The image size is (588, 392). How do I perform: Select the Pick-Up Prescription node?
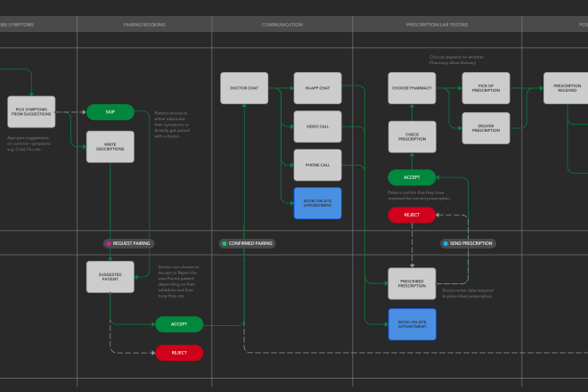[x=486, y=88]
